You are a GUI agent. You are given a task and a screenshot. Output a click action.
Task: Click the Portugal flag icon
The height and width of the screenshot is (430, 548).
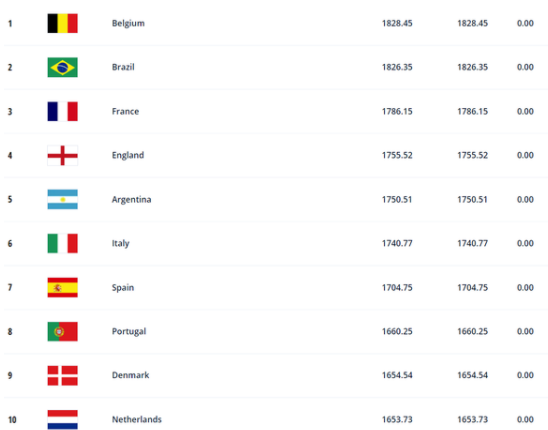63,331
